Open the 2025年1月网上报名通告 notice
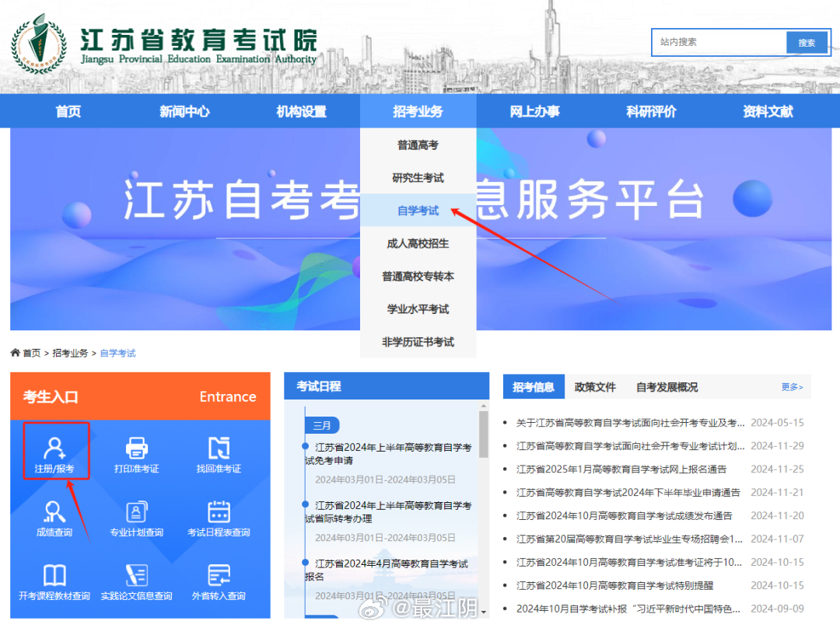Viewport: 840px width, 628px height. (x=621, y=469)
